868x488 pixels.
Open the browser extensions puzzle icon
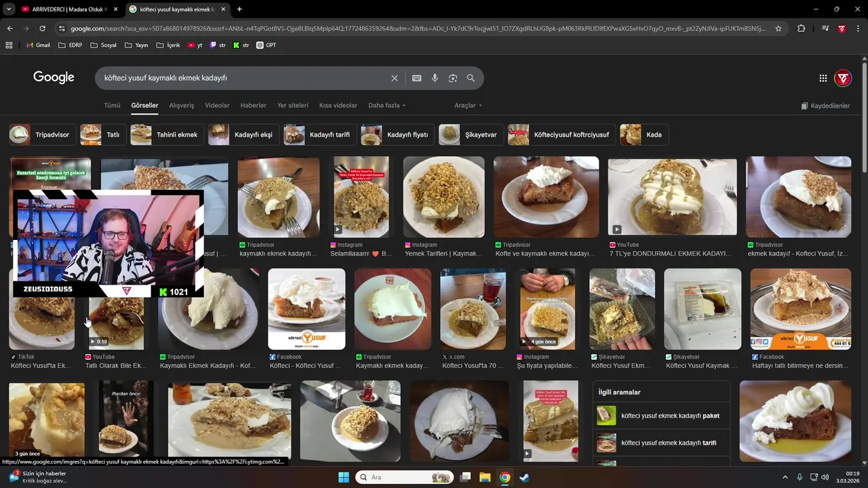tap(802, 28)
